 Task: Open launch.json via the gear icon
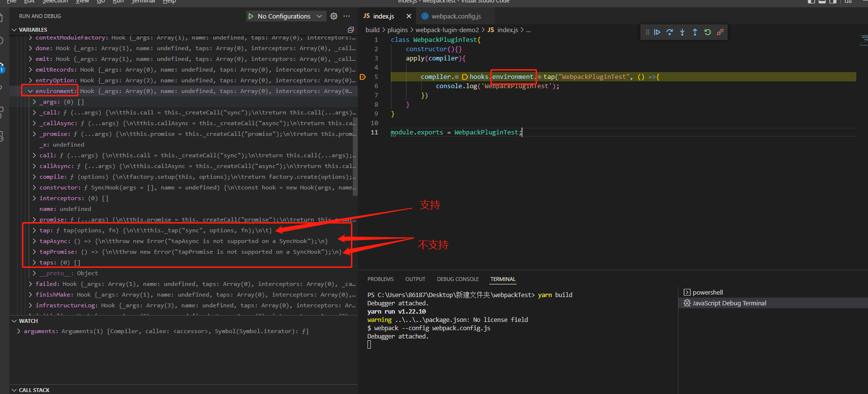[x=334, y=16]
